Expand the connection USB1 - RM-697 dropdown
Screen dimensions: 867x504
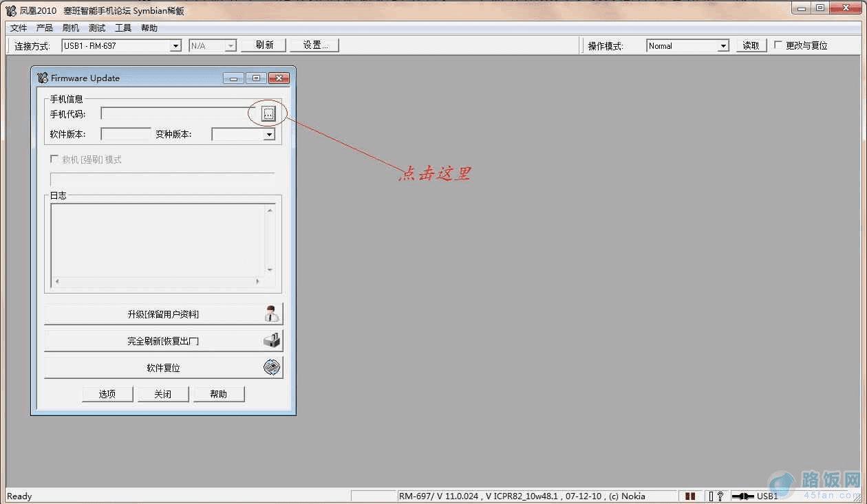(x=175, y=45)
